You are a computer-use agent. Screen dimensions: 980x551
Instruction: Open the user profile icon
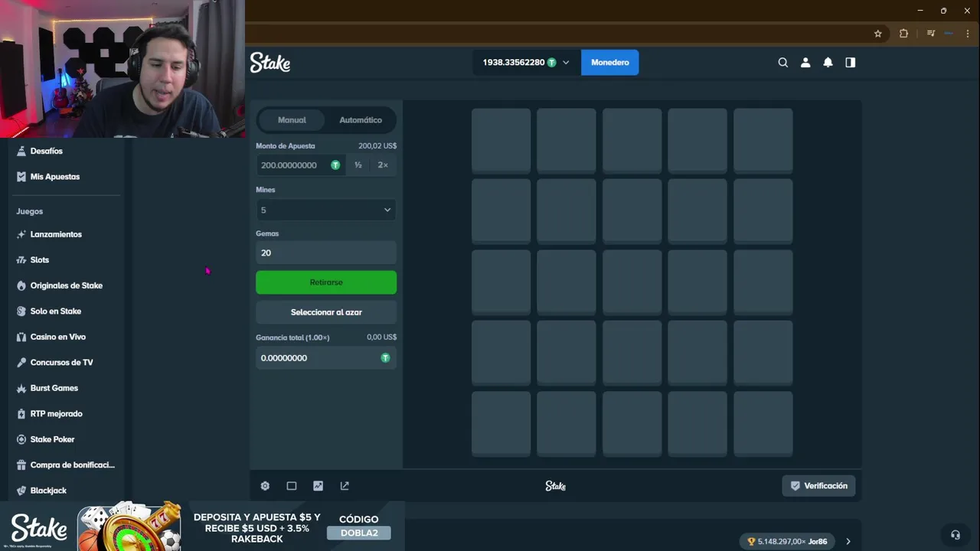click(805, 63)
